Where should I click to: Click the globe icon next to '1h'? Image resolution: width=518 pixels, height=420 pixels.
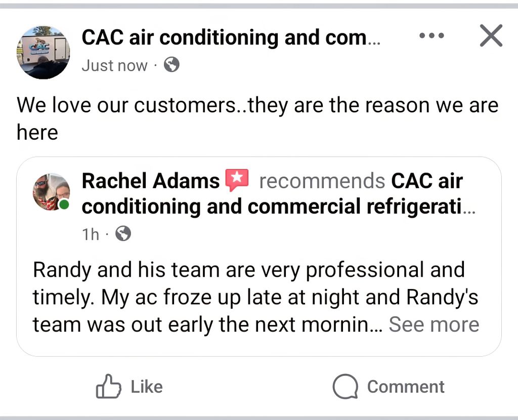point(123,233)
